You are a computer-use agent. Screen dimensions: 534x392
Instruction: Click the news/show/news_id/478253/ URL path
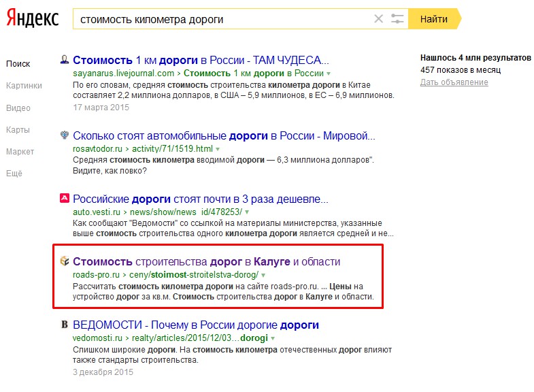pyautogui.click(x=186, y=212)
